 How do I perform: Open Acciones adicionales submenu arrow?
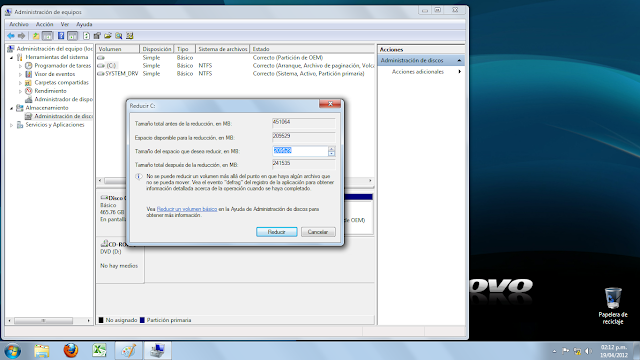(x=460, y=72)
